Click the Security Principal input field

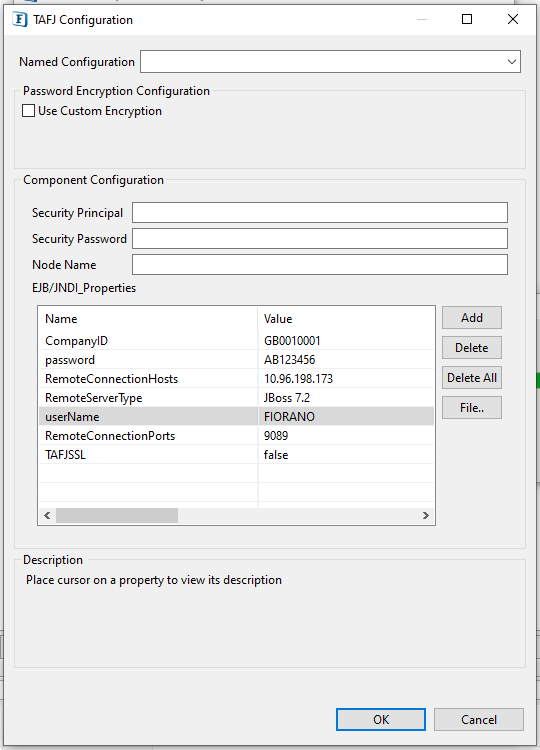click(320, 212)
